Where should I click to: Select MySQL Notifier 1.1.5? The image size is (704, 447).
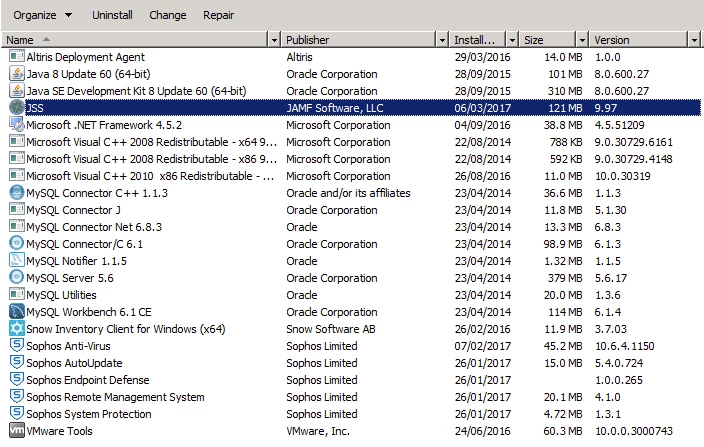[77, 261]
